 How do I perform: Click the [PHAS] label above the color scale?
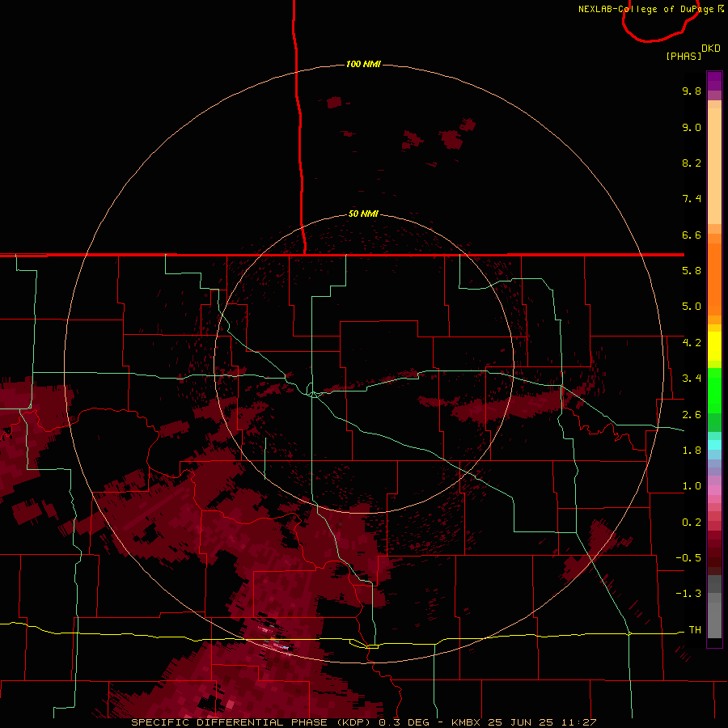(x=684, y=56)
